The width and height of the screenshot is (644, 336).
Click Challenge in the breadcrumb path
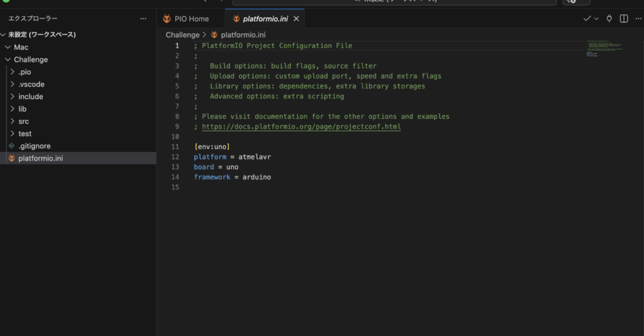[x=182, y=35]
